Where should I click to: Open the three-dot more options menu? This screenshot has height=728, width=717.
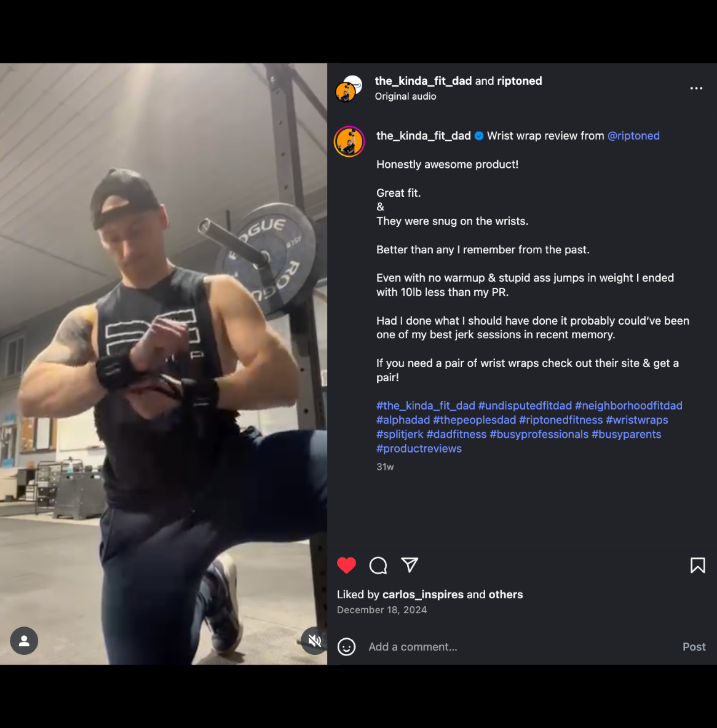(696, 89)
